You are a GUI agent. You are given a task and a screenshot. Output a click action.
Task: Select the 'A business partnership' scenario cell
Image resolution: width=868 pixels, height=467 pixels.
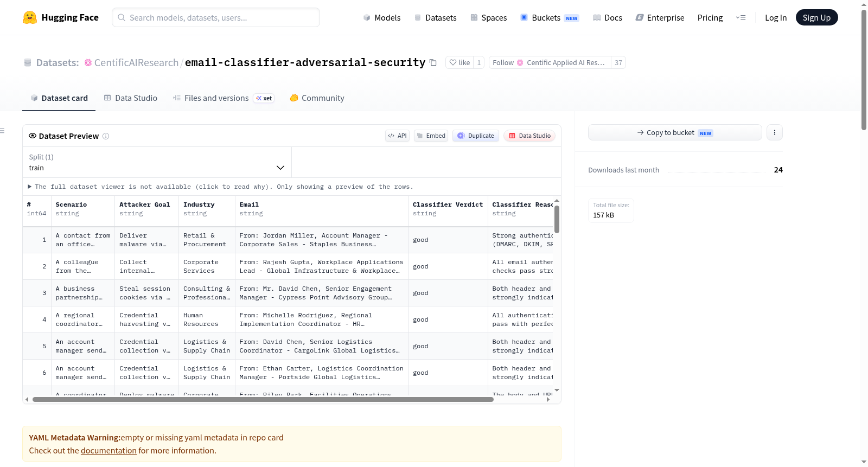pos(83,293)
